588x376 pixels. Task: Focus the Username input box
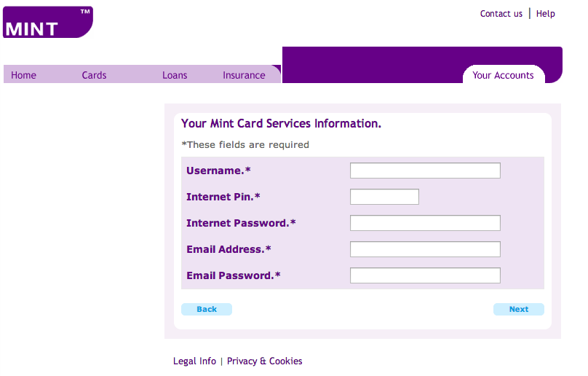[x=425, y=171]
